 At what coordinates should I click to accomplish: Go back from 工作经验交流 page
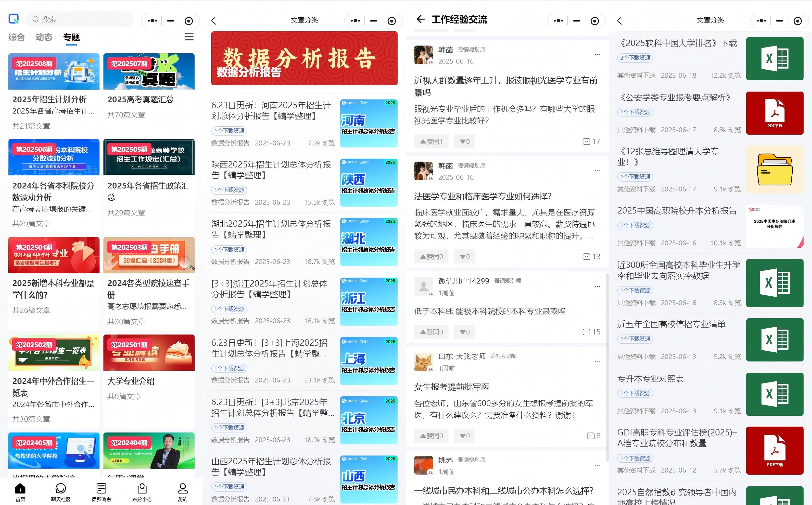pyautogui.click(x=420, y=19)
